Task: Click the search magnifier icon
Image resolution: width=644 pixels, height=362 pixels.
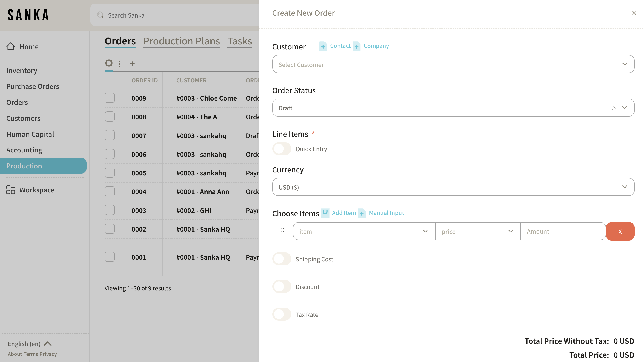Action: (x=100, y=15)
